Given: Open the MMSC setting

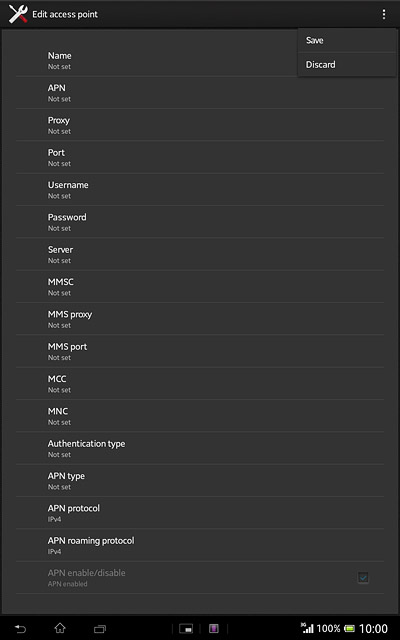Looking at the screenshot, I should click(x=200, y=287).
